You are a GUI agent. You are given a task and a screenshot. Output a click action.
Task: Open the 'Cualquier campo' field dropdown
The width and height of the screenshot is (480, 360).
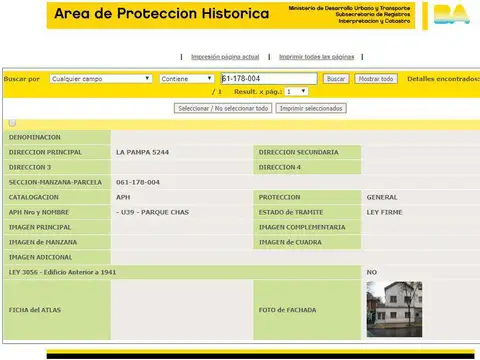[x=101, y=79]
